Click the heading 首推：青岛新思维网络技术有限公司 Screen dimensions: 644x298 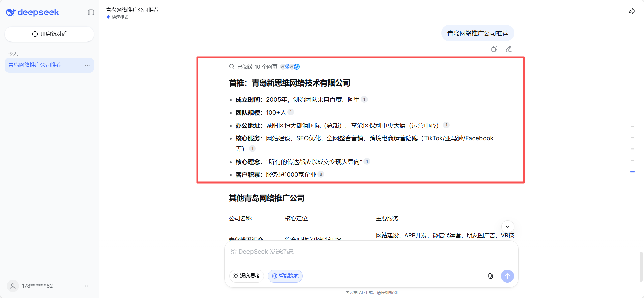coord(290,83)
